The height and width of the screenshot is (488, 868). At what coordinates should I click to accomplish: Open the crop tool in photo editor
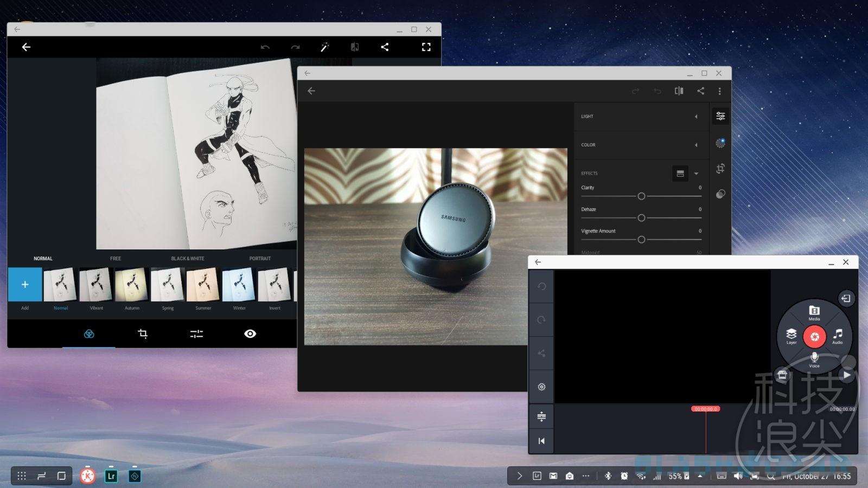[x=143, y=333]
